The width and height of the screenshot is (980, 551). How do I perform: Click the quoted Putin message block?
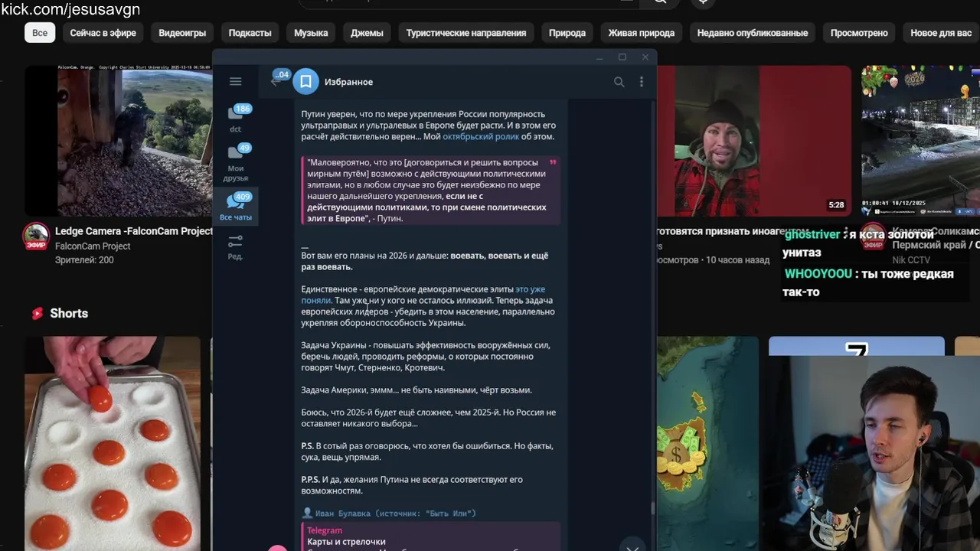tap(430, 191)
